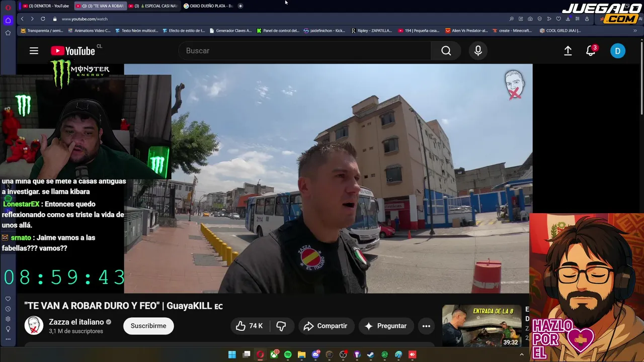This screenshot has width=644, height=362.
Task: Open Task View on the taskbar
Action: (247, 354)
